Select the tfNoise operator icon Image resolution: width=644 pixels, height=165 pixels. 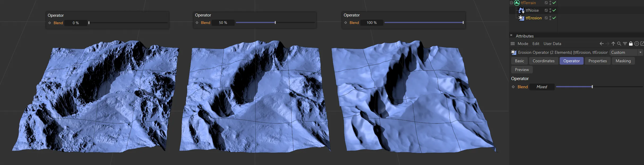(521, 10)
